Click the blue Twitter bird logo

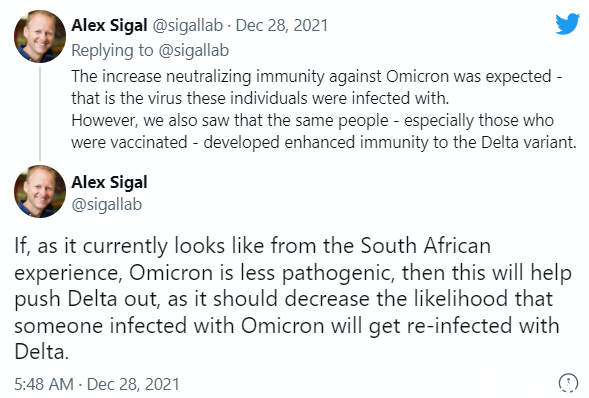568,24
